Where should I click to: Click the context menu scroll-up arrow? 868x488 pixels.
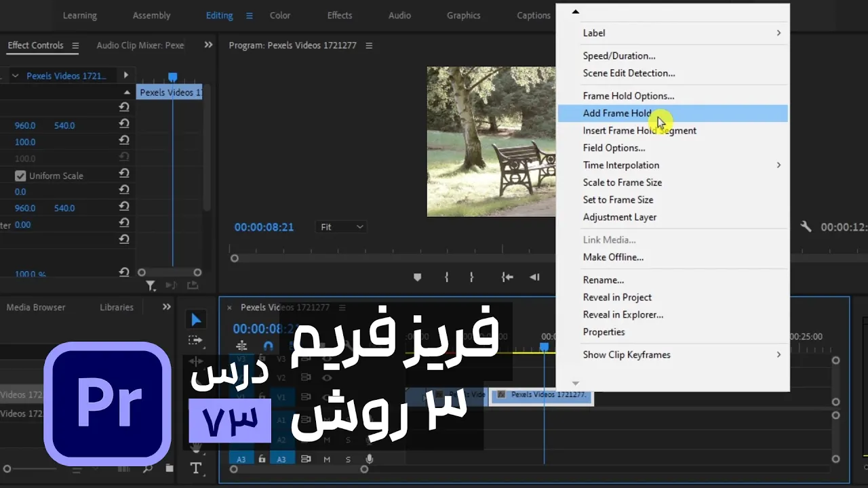pos(576,12)
